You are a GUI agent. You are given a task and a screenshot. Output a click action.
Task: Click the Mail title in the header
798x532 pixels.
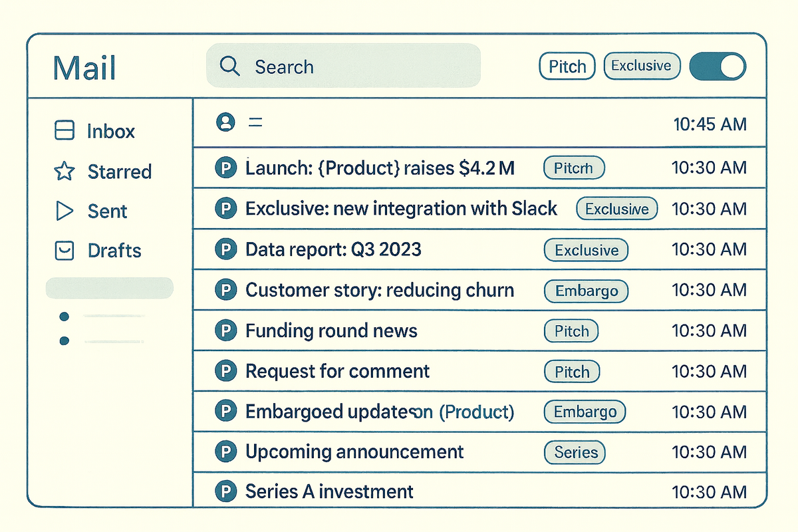pos(84,68)
